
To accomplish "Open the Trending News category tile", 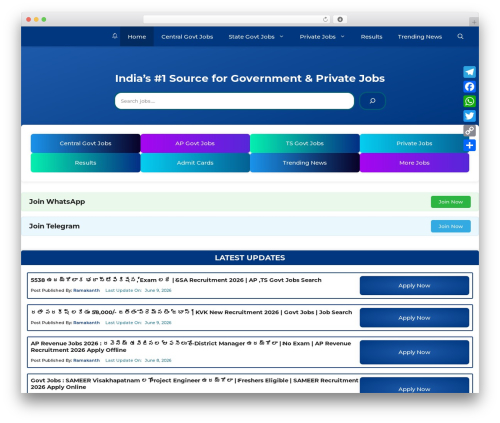I will 305,163.
